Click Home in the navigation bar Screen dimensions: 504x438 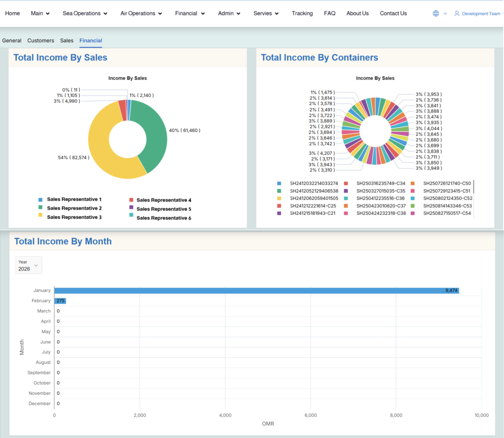(12, 13)
